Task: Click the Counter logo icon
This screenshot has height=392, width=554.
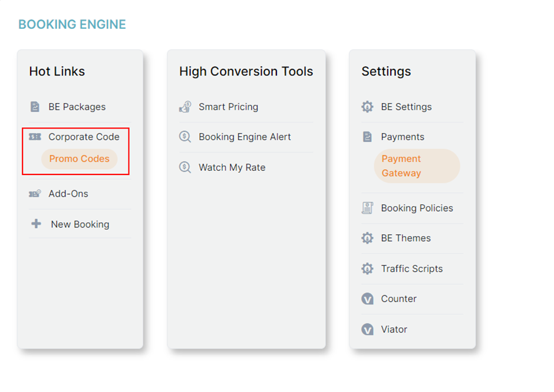Action: tap(367, 299)
